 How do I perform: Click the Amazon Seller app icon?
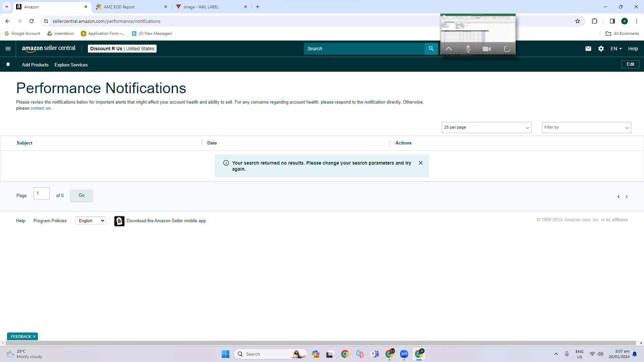click(119, 221)
